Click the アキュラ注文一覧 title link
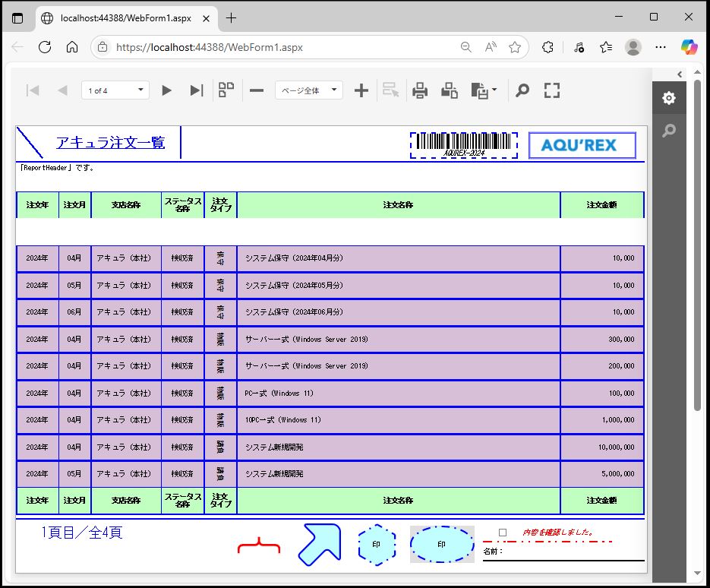Viewport: 710px width, 588px height. tap(110, 143)
